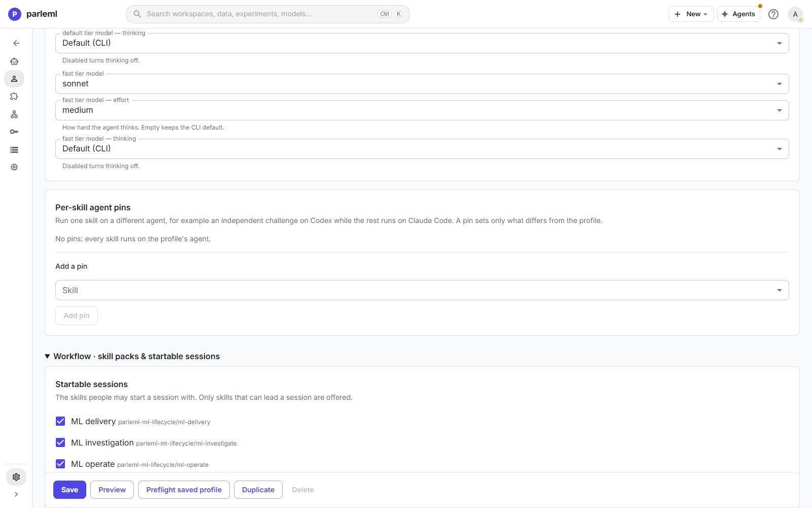
Task: Click the parleml-ml-lifecycle/ml-operate path text
Action: pos(162,465)
